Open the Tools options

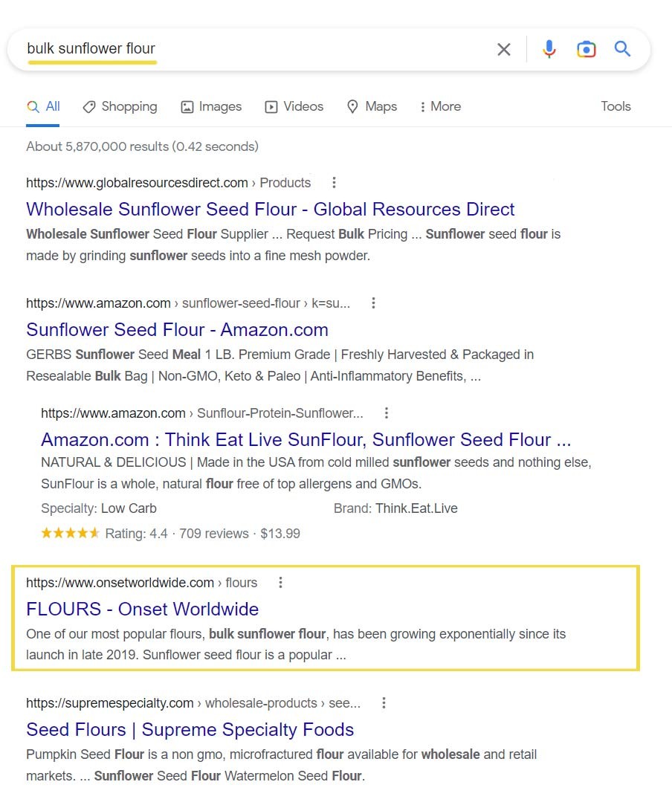pyautogui.click(x=616, y=106)
